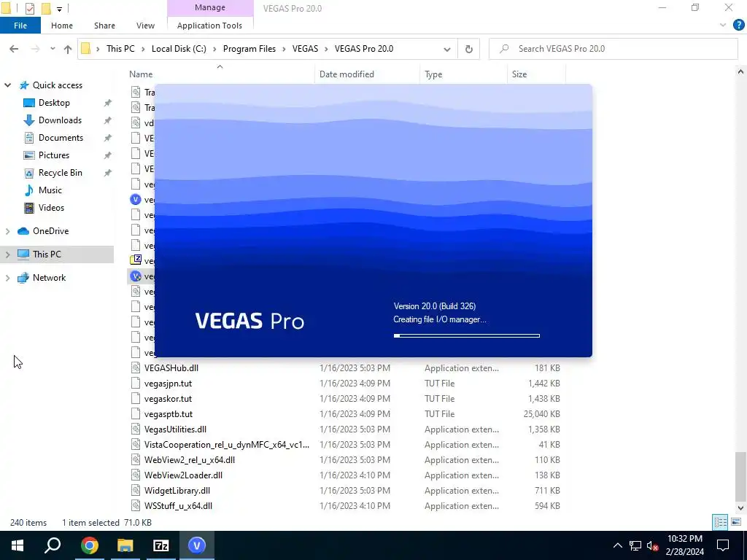The image size is (747, 560).
Task: Expand the arrow after VEGAS breadcrumb
Action: click(x=327, y=49)
